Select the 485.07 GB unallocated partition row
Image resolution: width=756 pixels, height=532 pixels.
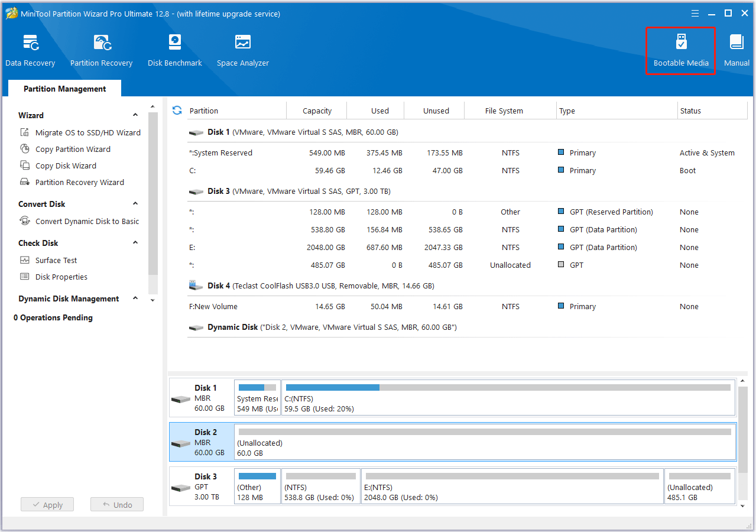coord(467,265)
